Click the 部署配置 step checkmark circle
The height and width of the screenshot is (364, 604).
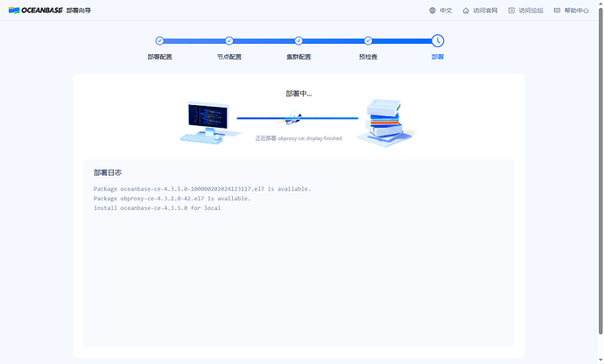coord(159,40)
